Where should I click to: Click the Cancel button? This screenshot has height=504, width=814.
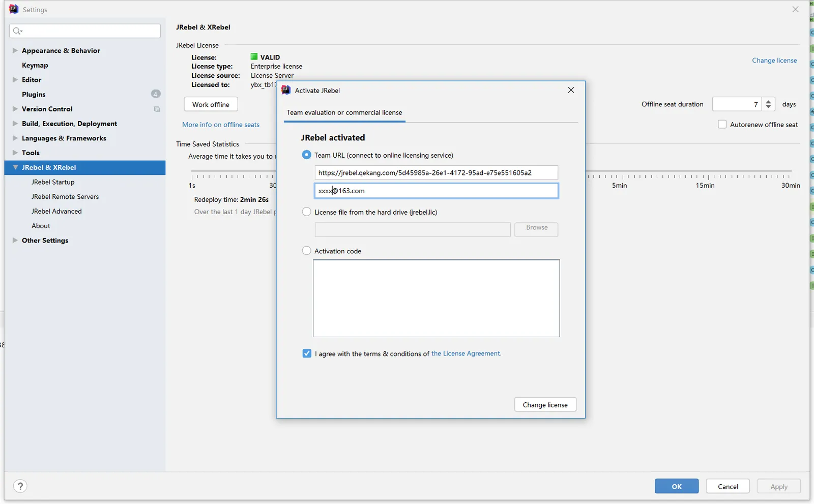point(728,486)
